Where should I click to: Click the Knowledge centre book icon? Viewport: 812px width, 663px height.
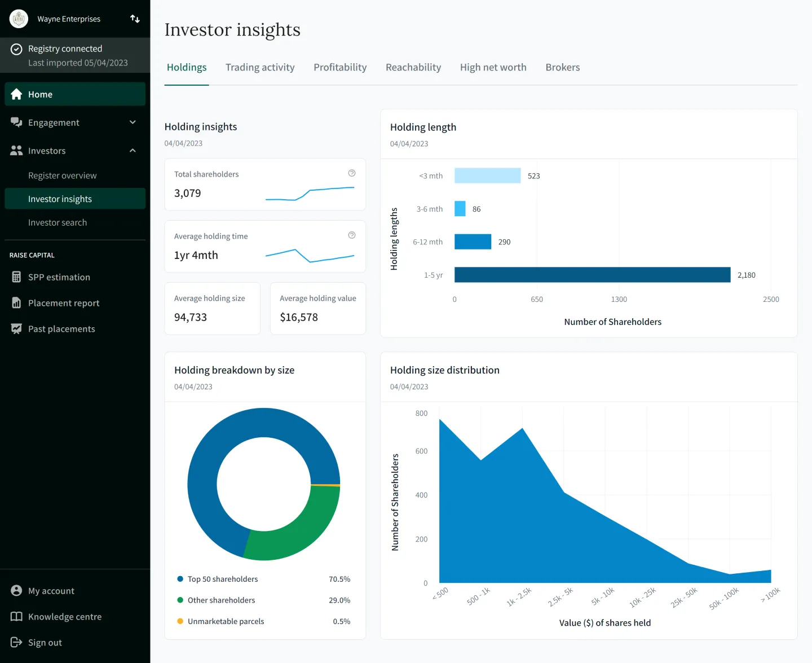point(16,617)
